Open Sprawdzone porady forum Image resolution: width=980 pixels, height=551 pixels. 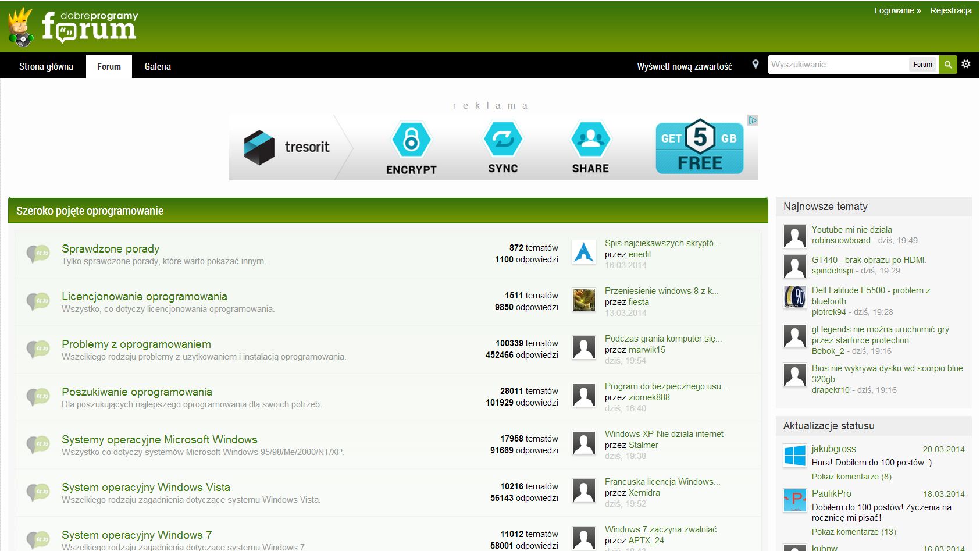point(111,248)
